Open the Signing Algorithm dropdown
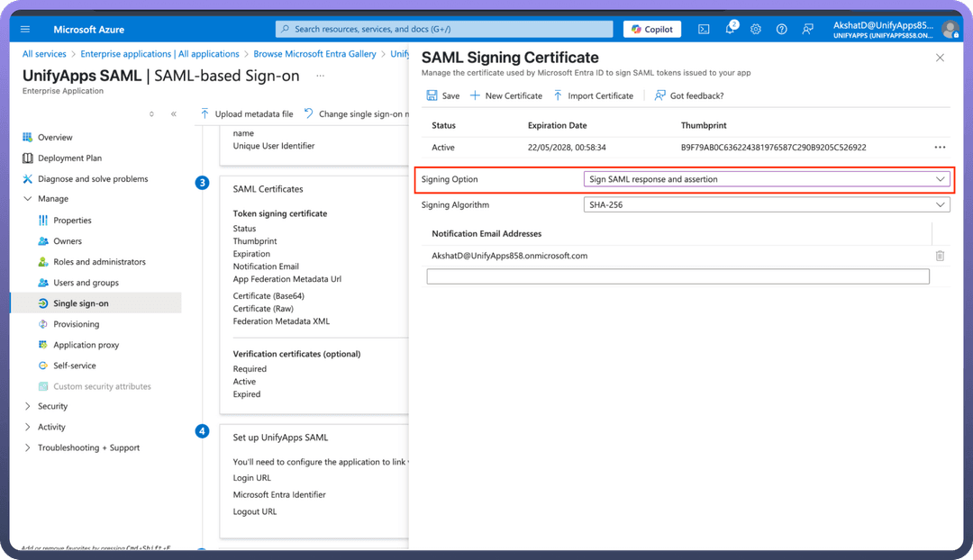Viewport: 973px width, 560px height. pos(767,205)
